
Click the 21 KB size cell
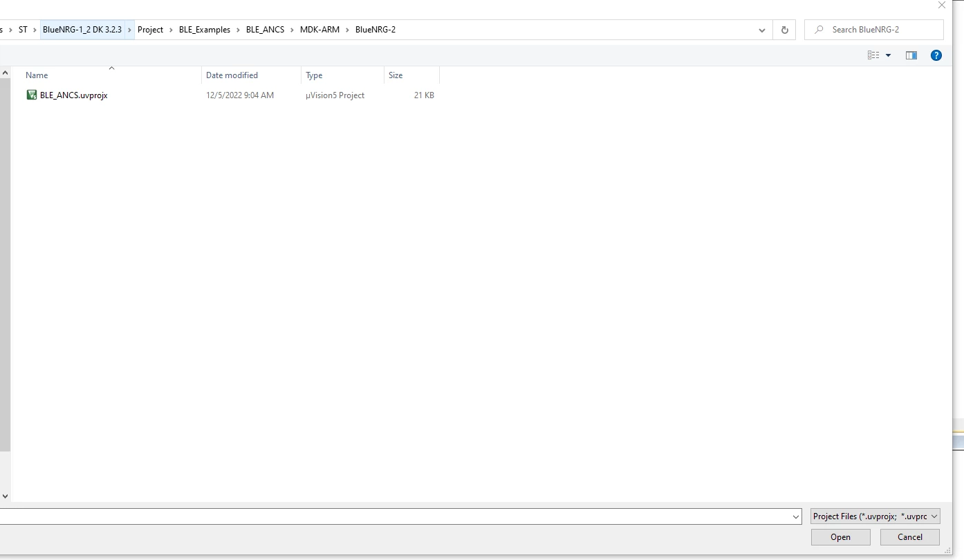(x=424, y=95)
